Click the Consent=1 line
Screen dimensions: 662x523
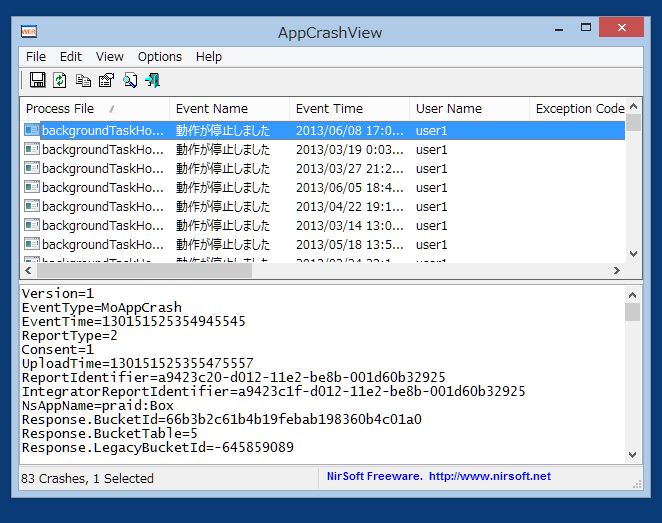[58, 349]
